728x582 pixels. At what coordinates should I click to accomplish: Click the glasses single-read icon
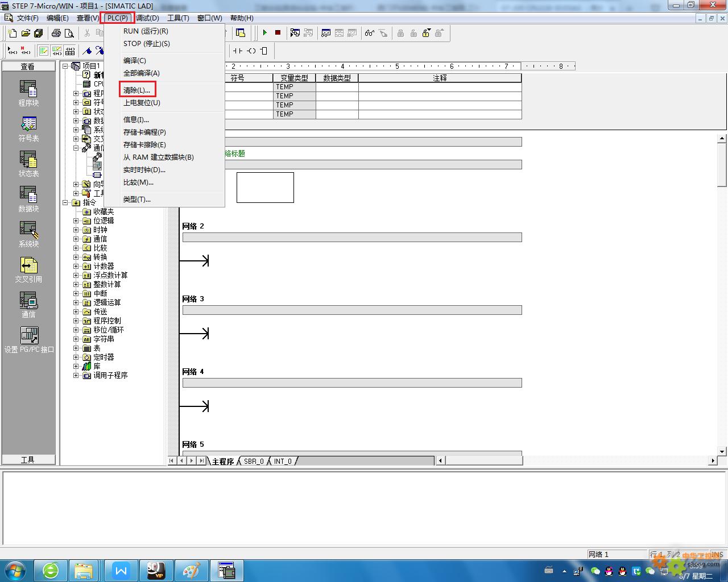pyautogui.click(x=370, y=33)
